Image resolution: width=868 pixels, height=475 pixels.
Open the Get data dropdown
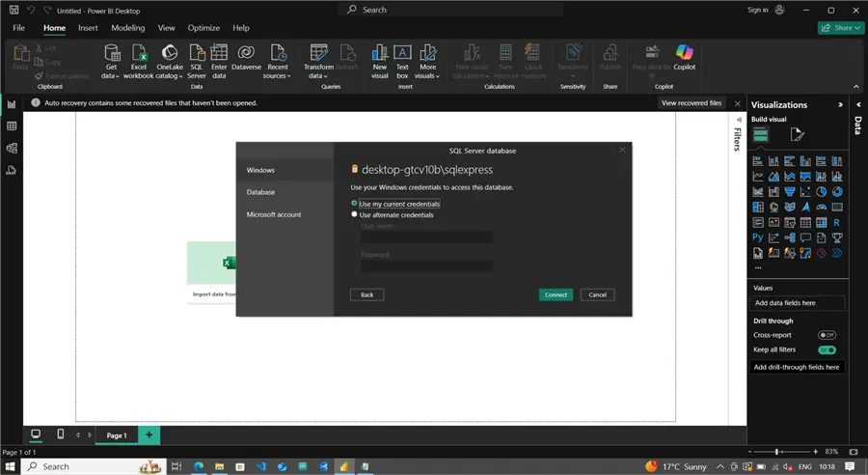click(111, 62)
